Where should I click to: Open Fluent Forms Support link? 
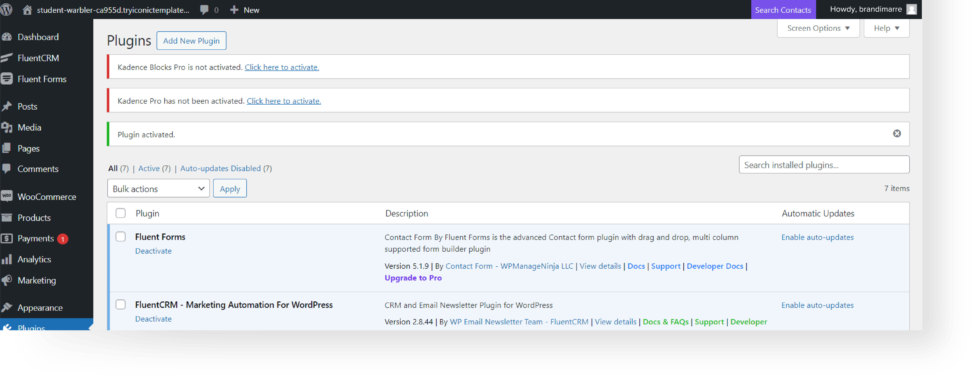[x=665, y=266]
